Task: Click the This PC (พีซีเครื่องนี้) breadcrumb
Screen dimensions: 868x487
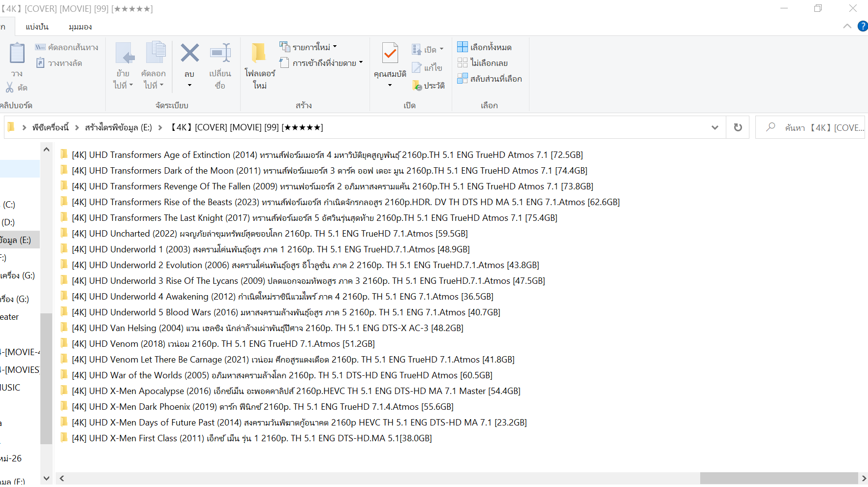Action: pyautogui.click(x=51, y=127)
